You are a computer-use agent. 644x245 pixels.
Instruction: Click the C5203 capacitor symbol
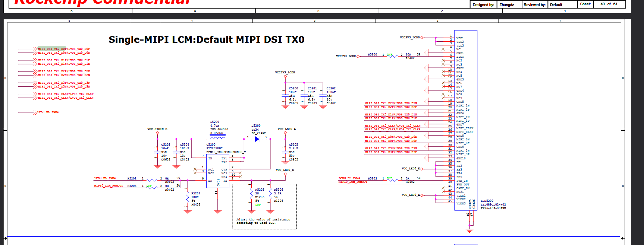(x=157, y=152)
